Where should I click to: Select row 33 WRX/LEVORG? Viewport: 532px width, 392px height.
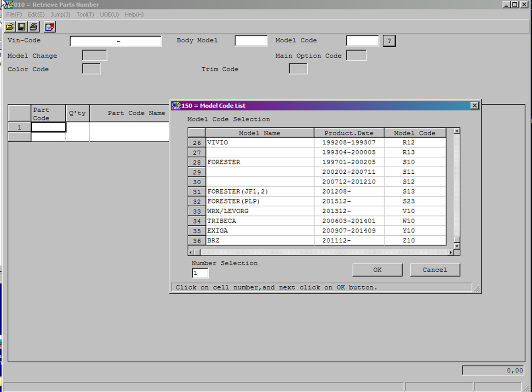coord(197,211)
